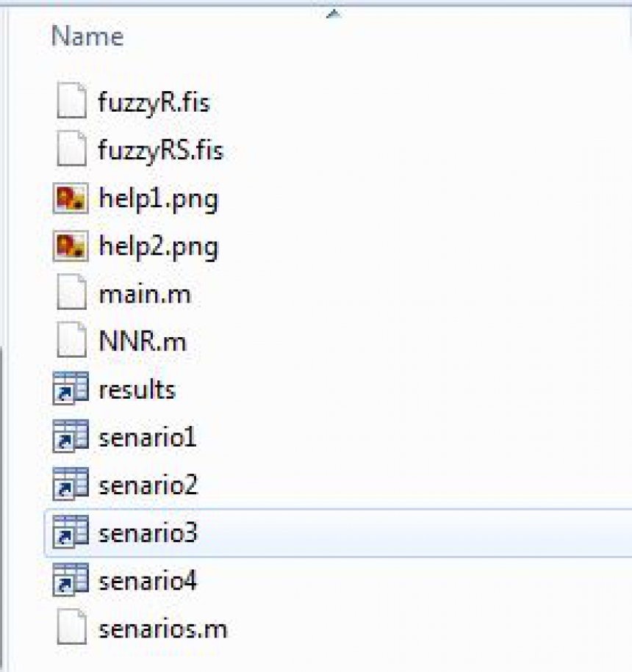This screenshot has width=632, height=672.
Task: Select the results file name label
Action: (137, 389)
